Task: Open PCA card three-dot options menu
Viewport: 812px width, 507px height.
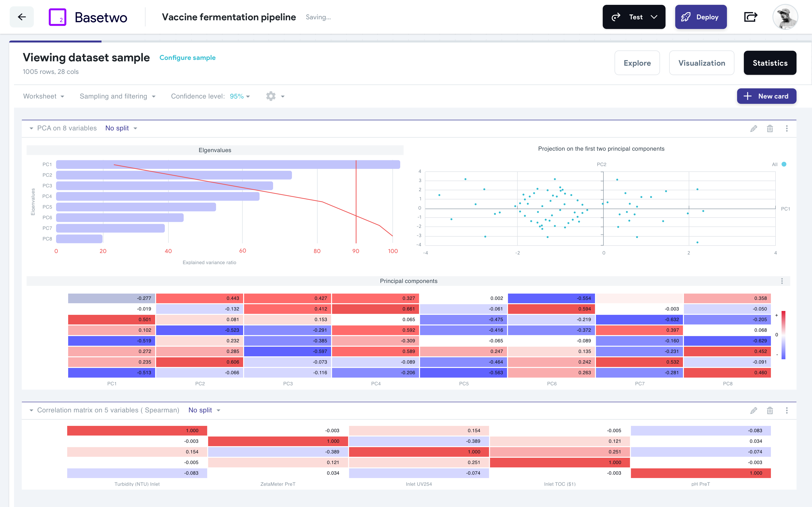Action: pos(786,128)
